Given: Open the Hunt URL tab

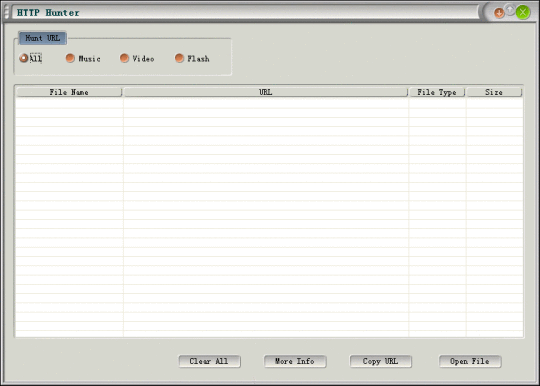Looking at the screenshot, I should 42,38.
